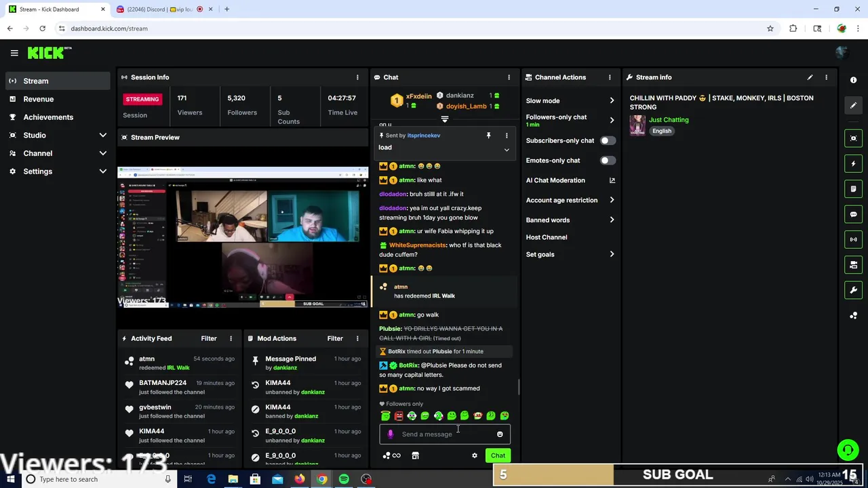The height and width of the screenshot is (488, 868).
Task: Click the info icon in right sidebar
Action: 853,80
